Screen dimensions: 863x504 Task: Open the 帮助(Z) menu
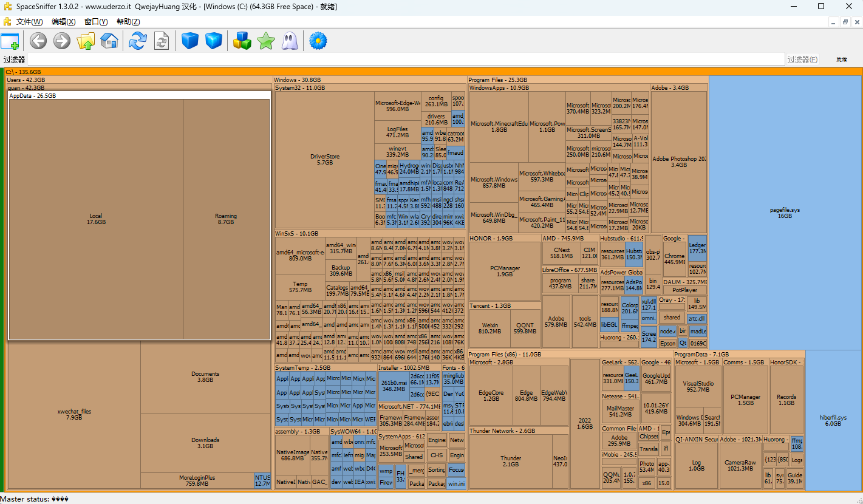(128, 22)
